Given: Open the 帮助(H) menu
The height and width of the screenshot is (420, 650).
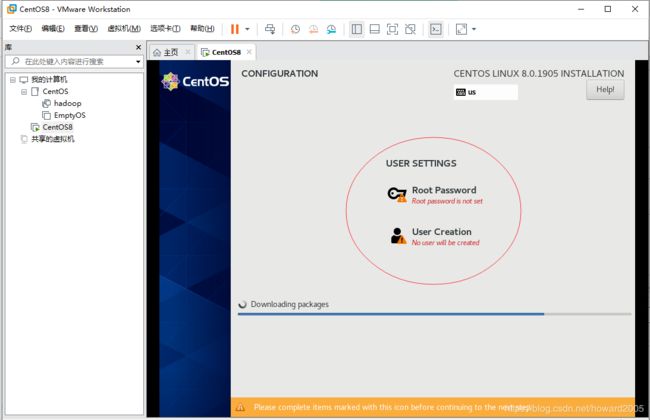Looking at the screenshot, I should point(202,29).
